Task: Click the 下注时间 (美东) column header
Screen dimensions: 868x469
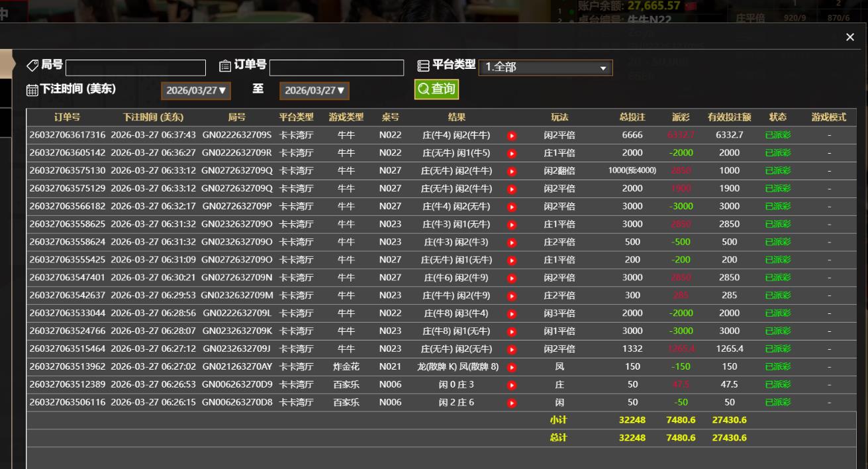Action: pos(153,117)
